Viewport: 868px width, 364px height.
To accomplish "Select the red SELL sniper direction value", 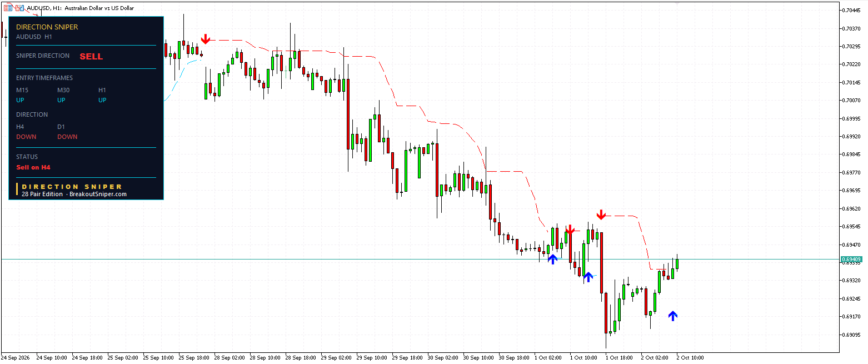I will coord(91,56).
